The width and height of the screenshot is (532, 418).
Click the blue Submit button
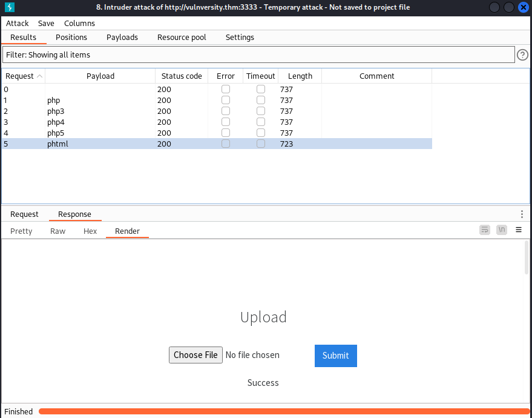(x=335, y=356)
